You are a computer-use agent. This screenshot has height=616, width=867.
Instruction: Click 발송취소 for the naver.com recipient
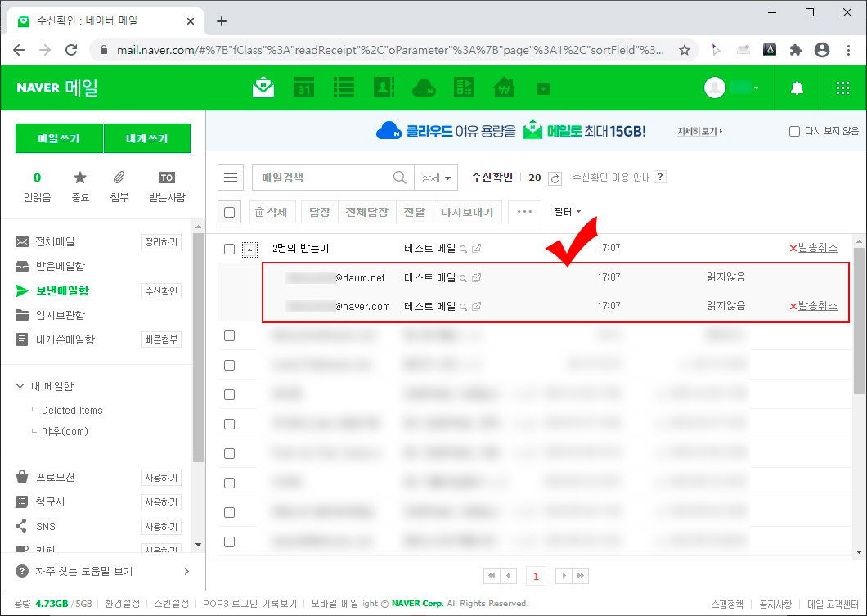coord(817,306)
